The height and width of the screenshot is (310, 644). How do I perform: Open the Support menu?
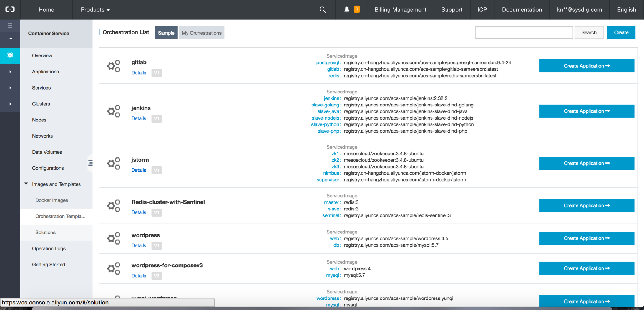coord(452,10)
